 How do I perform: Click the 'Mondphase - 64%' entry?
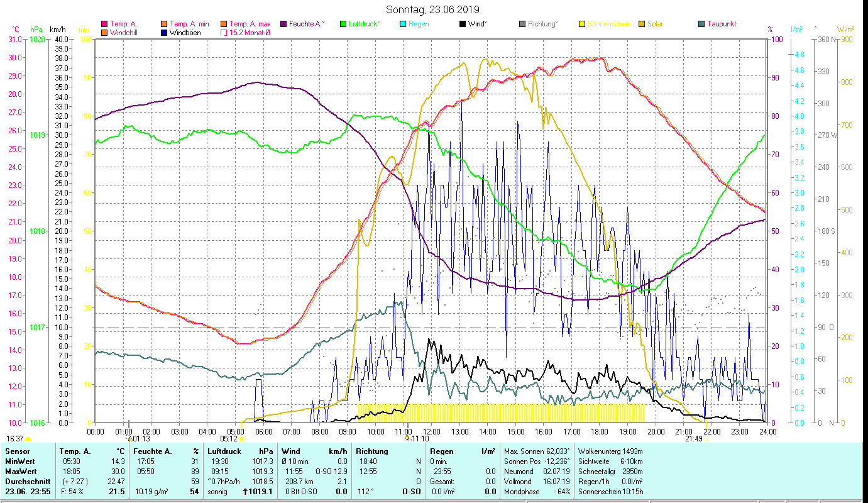click(x=537, y=492)
